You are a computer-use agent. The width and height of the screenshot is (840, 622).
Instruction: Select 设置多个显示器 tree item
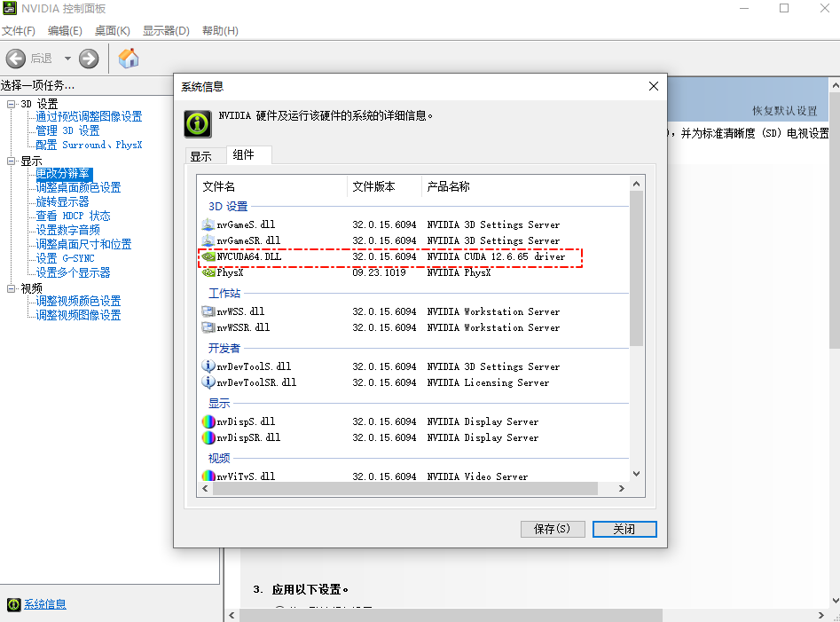pos(73,272)
